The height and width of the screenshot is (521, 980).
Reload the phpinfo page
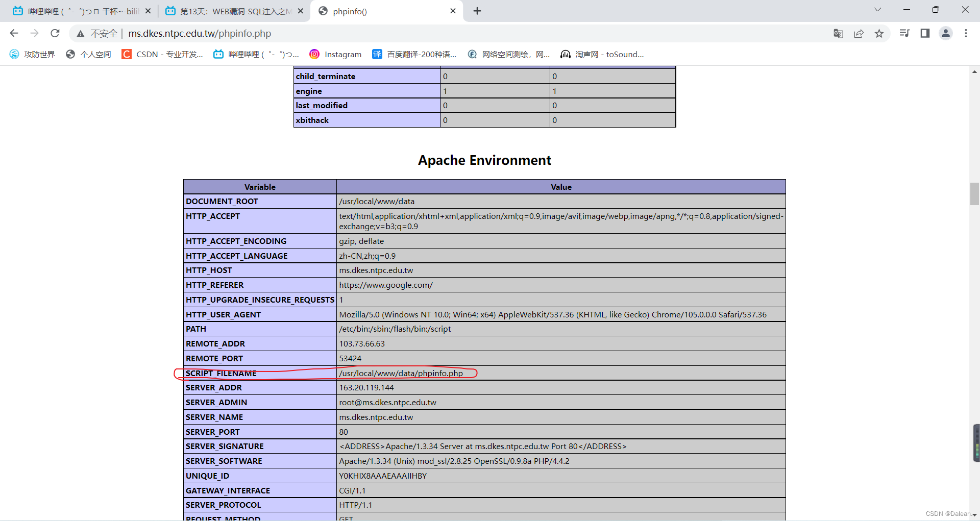(55, 33)
